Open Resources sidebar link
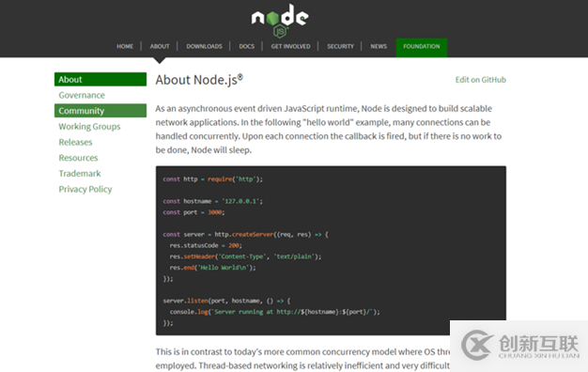This screenshot has height=372, width=588. point(78,158)
